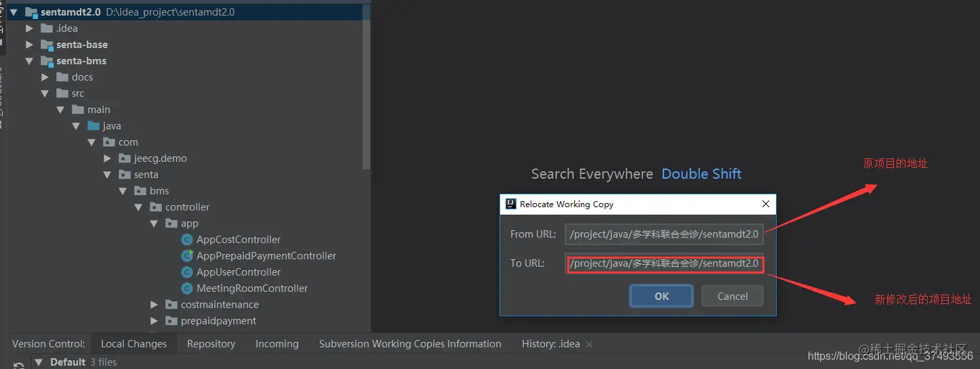
Task: Click the docs folder icon
Action: coord(62,77)
